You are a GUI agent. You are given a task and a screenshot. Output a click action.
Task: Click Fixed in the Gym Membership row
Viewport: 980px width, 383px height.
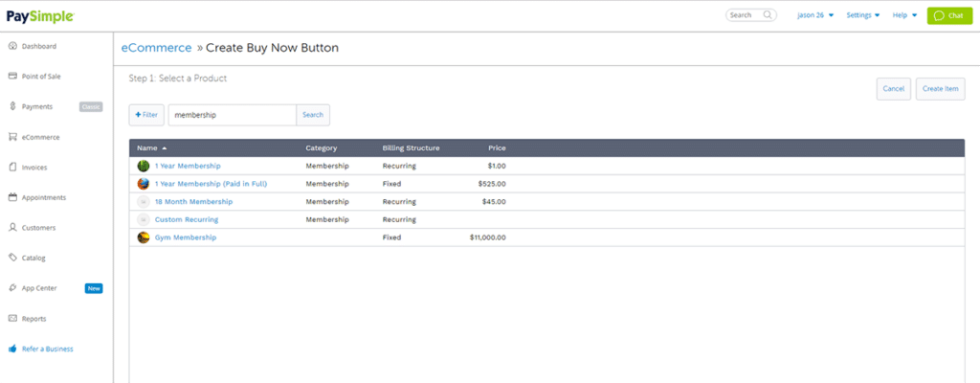click(x=391, y=237)
